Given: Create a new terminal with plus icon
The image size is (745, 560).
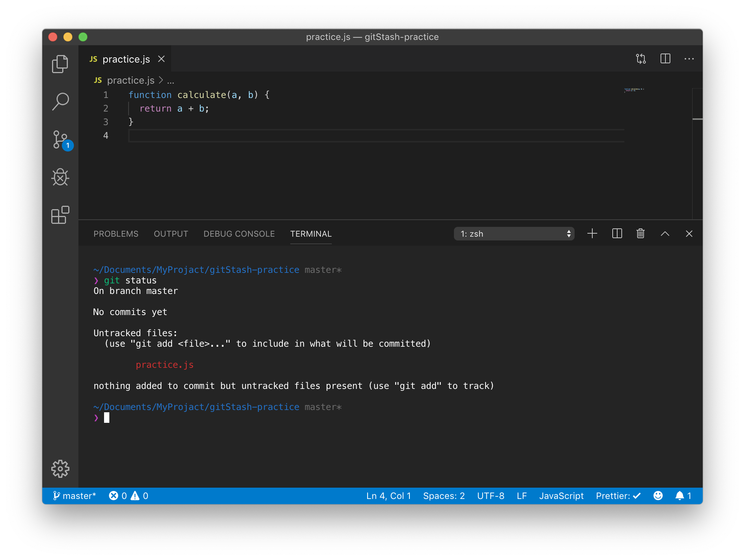Looking at the screenshot, I should tap(592, 234).
